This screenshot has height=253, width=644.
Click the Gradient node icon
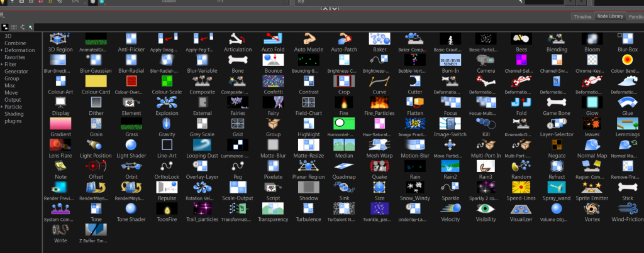pyautogui.click(x=60, y=124)
